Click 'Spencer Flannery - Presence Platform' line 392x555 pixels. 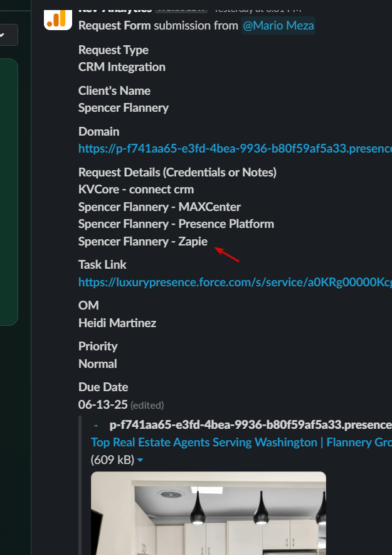[176, 224]
